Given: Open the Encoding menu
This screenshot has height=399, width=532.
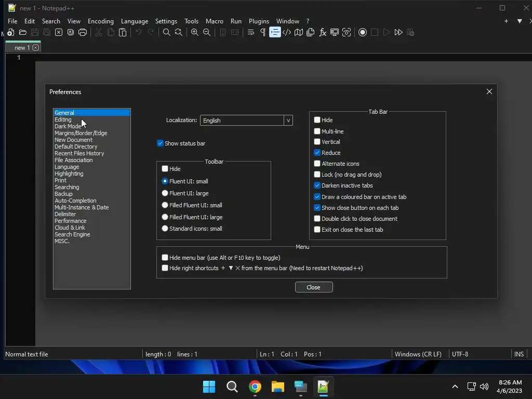Looking at the screenshot, I should [x=101, y=21].
